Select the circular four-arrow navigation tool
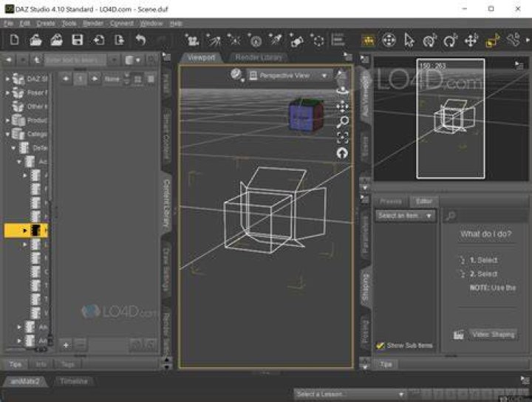Image resolution: width=532 pixels, height=402 pixels. point(389,41)
